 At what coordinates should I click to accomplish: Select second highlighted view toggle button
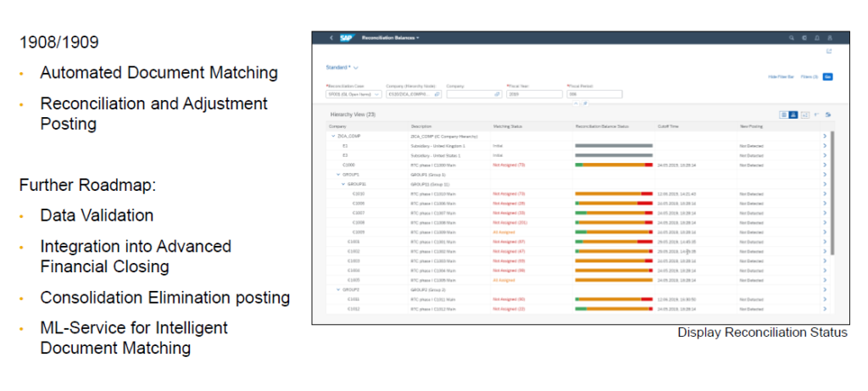(793, 115)
